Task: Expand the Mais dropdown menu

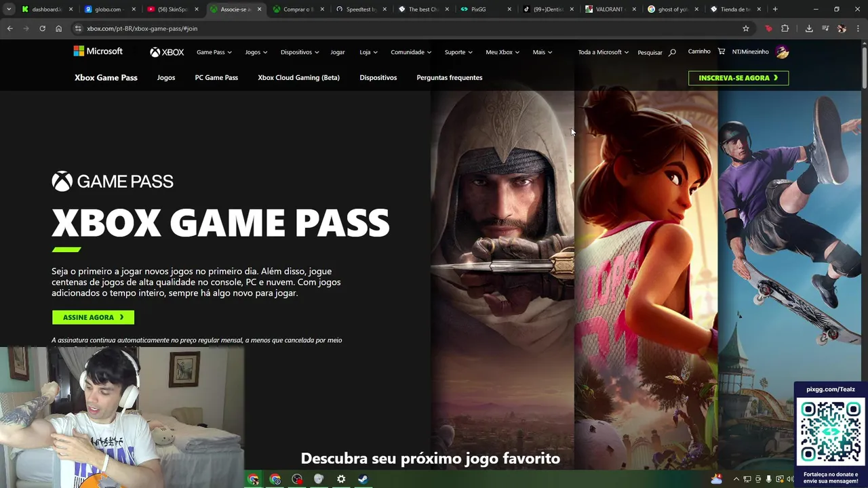Action: [x=542, y=52]
